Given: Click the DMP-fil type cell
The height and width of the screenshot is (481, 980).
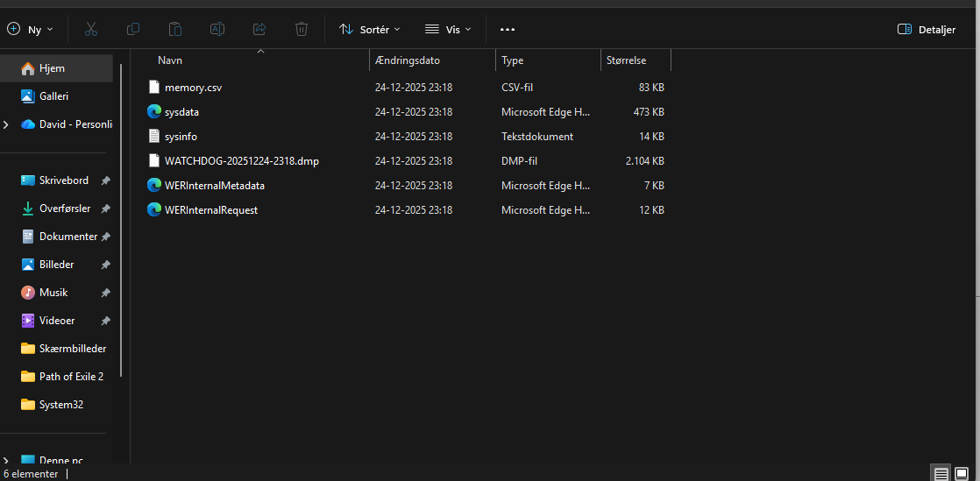Looking at the screenshot, I should click(x=520, y=160).
